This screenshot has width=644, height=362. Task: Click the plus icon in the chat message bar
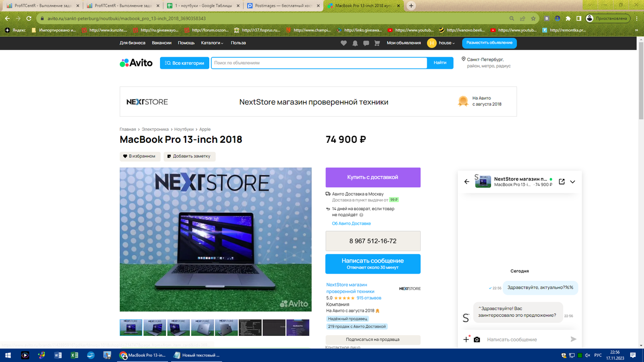(x=465, y=339)
